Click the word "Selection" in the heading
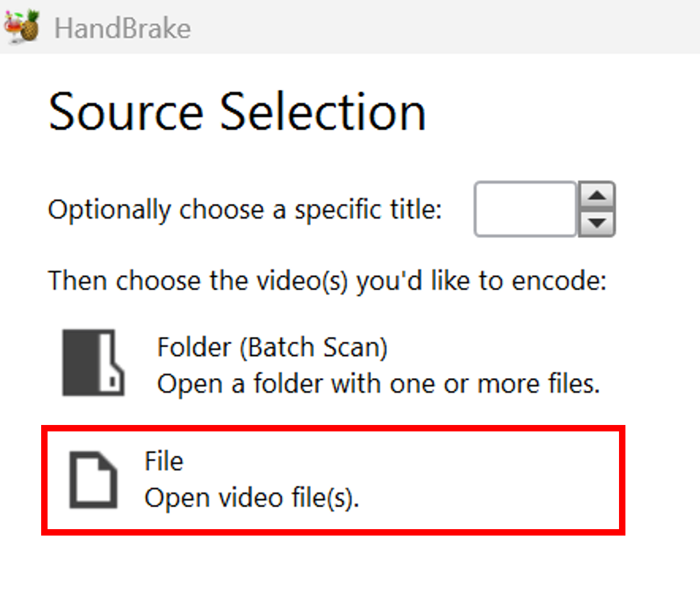Screen dimensions: 700x605 [x=323, y=112]
